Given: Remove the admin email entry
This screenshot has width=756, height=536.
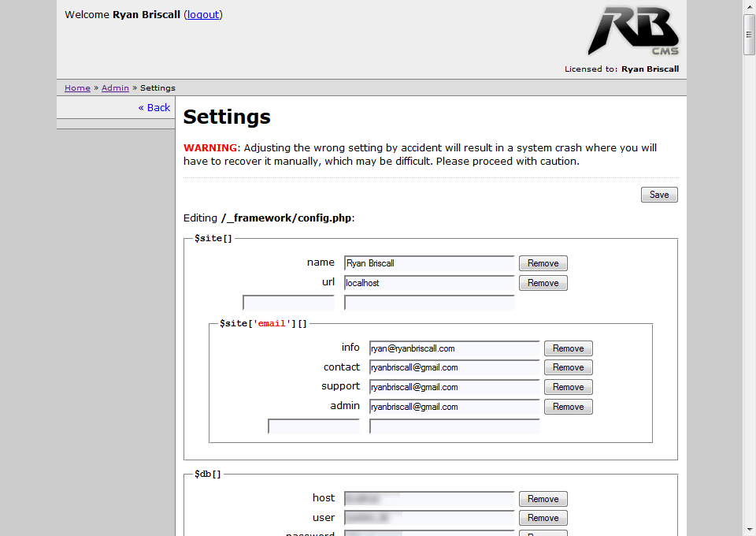Looking at the screenshot, I should pos(568,407).
